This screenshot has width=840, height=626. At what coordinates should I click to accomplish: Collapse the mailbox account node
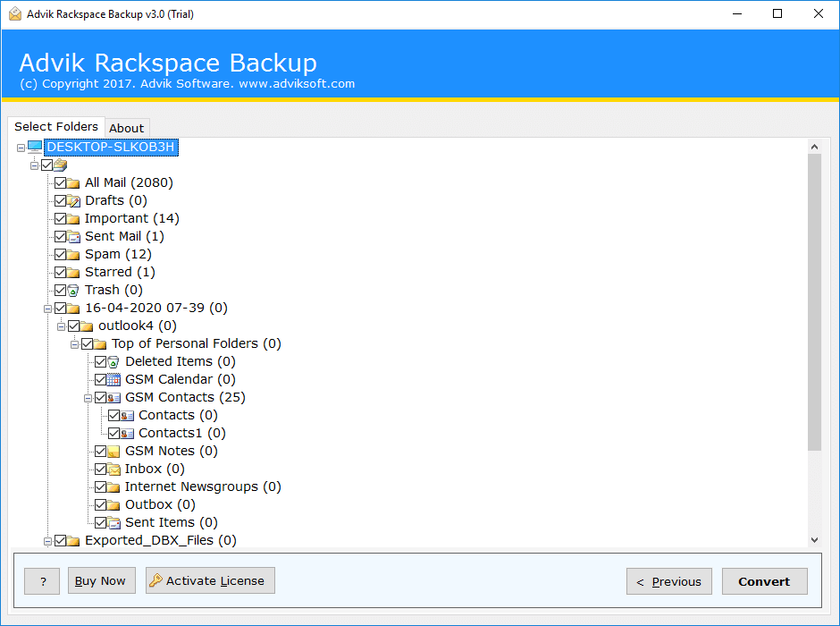coord(34,165)
